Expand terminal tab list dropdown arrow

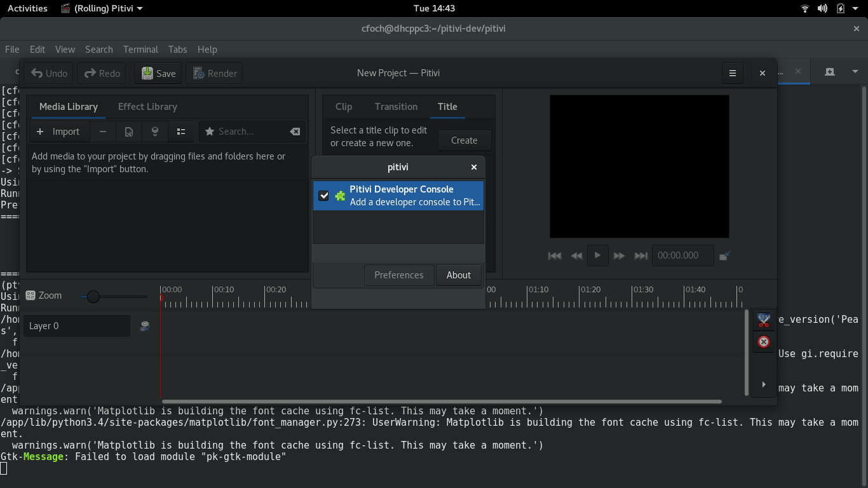click(x=856, y=72)
